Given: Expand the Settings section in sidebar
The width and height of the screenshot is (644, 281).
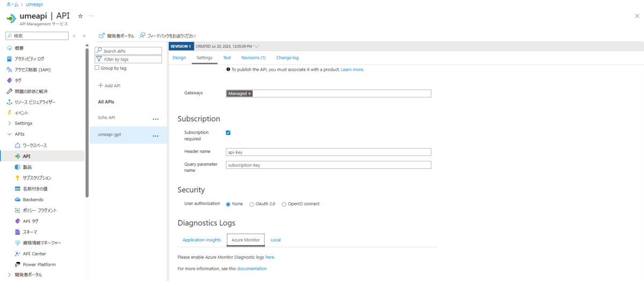Looking at the screenshot, I should [9, 123].
